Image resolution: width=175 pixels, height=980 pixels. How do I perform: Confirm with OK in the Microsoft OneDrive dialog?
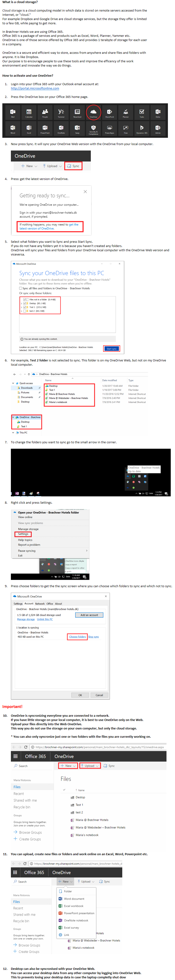coord(80,696)
